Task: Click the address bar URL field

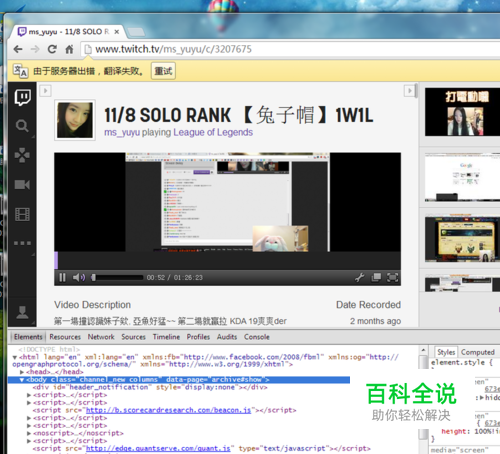Action: (x=290, y=49)
